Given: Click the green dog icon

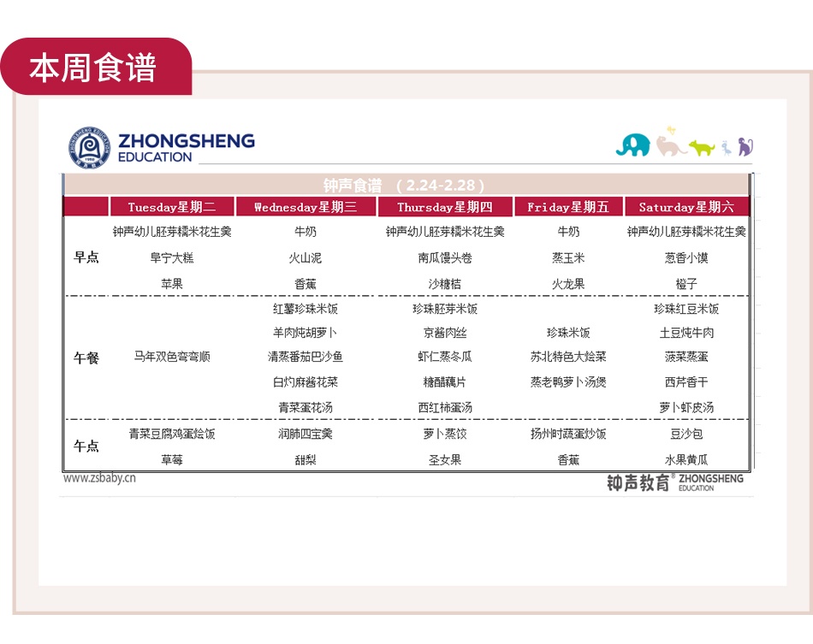Looking at the screenshot, I should pos(702,148).
